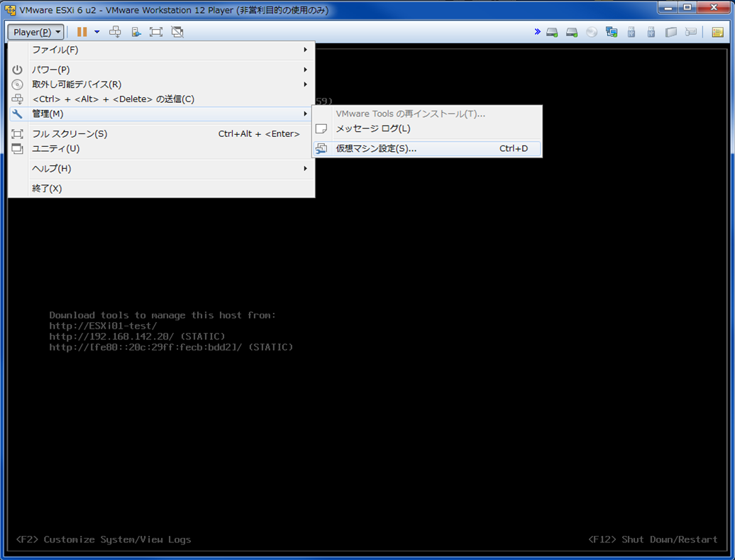Open the Player(P) dropdown menu
The height and width of the screenshot is (560, 735).
35,32
